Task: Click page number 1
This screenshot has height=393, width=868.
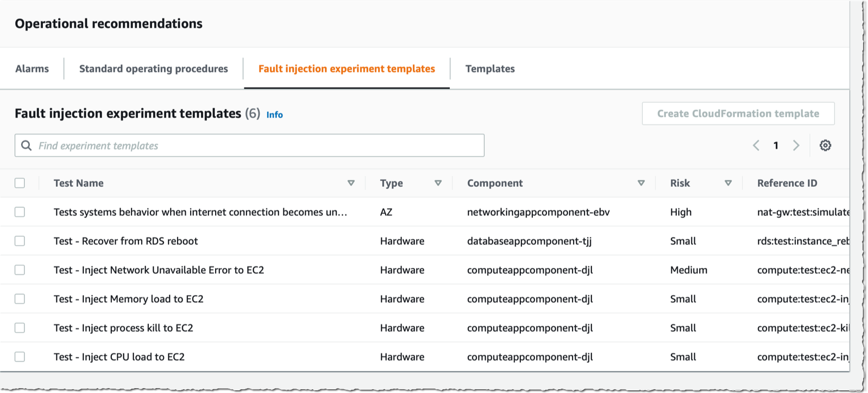Action: click(776, 145)
